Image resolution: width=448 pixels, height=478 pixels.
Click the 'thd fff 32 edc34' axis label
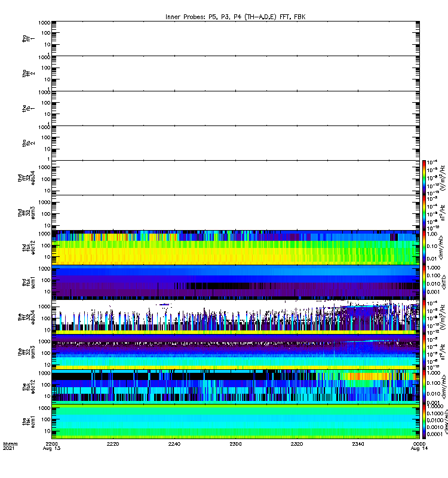[x=26, y=177]
